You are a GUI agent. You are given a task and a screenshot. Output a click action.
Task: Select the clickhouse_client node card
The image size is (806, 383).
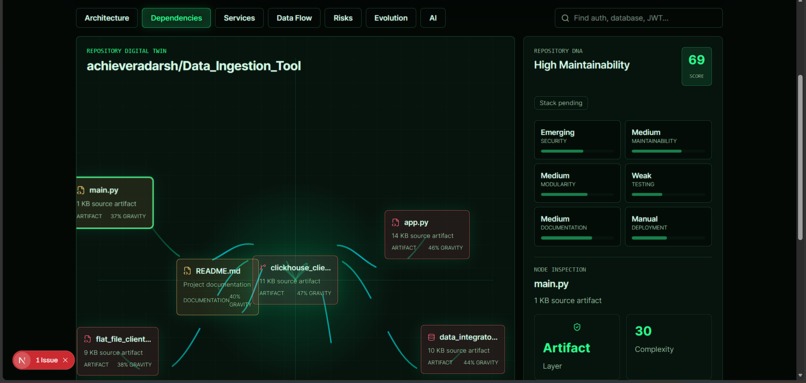point(295,280)
